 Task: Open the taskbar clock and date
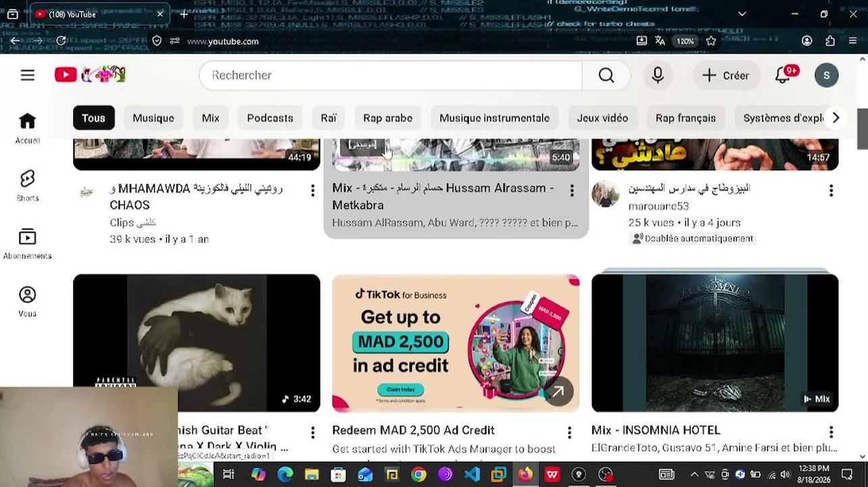814,473
